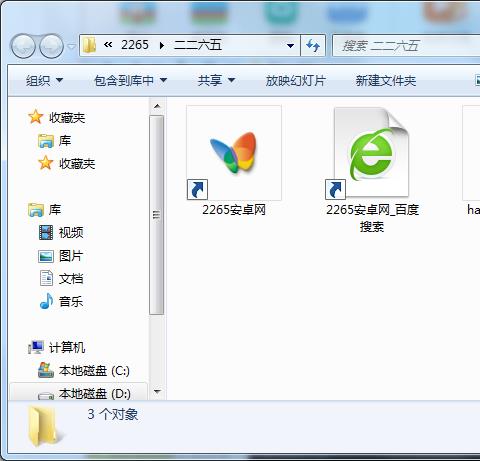Expand the arrow after 2265 in path
The image size is (480, 461).
coord(162,45)
